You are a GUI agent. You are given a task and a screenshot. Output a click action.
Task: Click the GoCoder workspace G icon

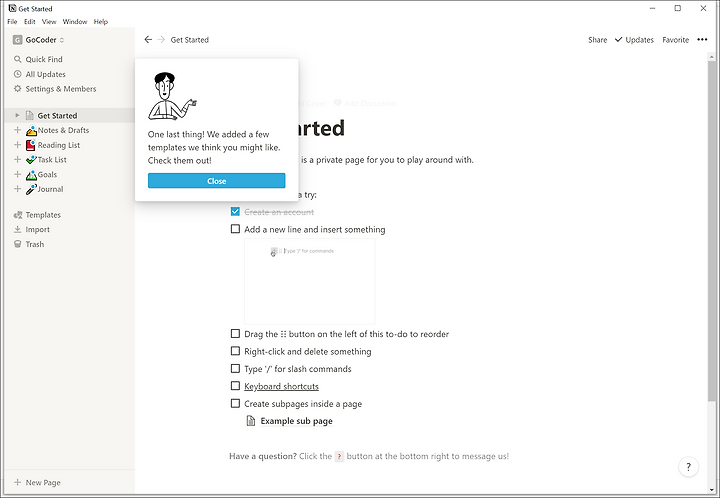17,40
